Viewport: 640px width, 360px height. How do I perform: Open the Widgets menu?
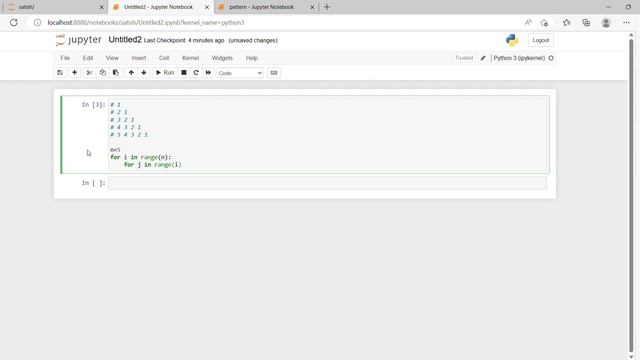tap(222, 58)
